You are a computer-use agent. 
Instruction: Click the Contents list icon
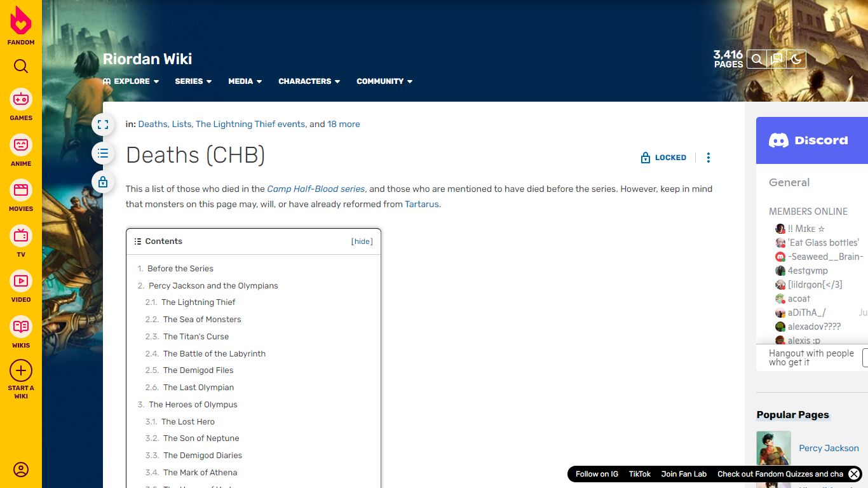click(138, 241)
